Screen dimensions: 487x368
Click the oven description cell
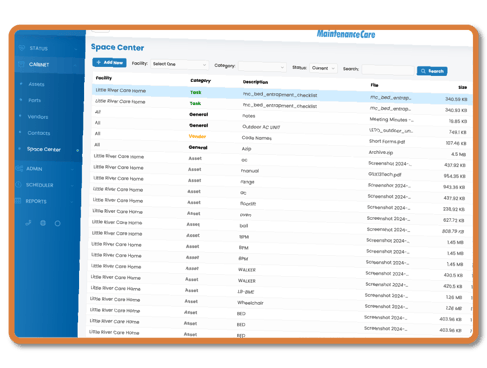coord(245,215)
